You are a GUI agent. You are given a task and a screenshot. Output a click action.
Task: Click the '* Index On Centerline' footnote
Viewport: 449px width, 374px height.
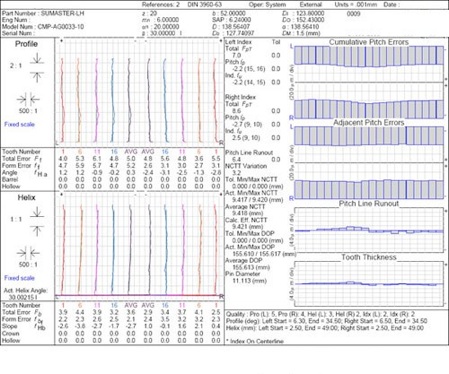click(x=255, y=341)
